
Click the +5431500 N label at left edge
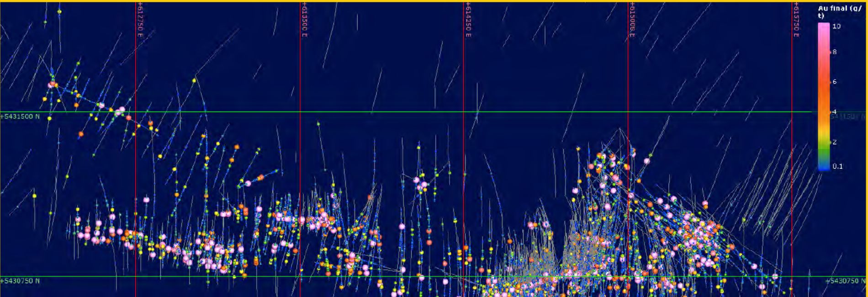pos(20,117)
